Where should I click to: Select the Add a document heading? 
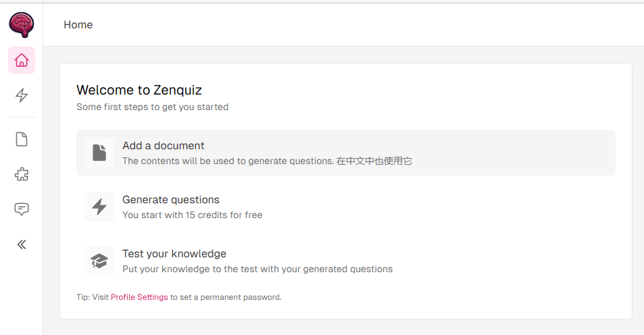(x=163, y=146)
